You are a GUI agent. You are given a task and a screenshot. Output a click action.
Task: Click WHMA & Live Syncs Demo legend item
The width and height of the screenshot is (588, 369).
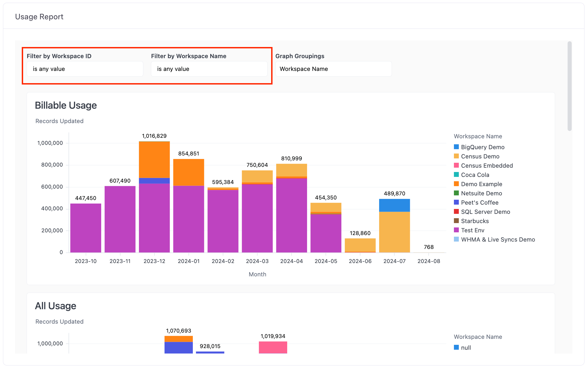498,240
